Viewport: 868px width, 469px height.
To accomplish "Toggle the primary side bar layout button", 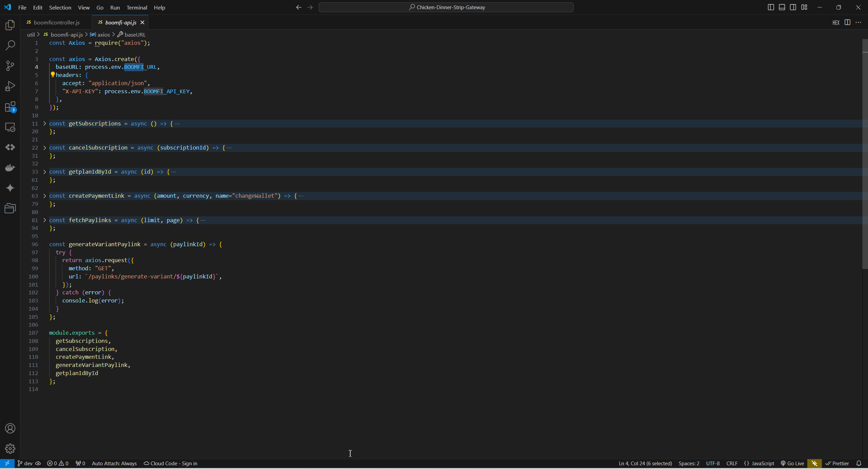I will [x=771, y=7].
